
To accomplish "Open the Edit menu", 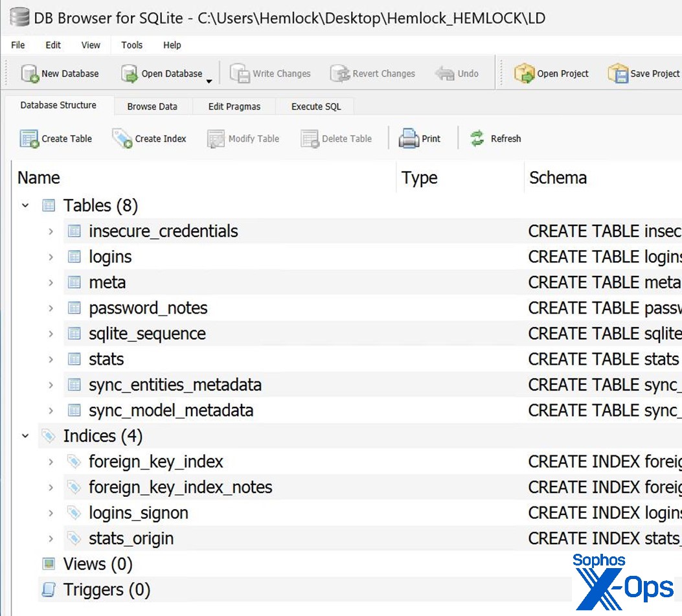I will pyautogui.click(x=53, y=45).
